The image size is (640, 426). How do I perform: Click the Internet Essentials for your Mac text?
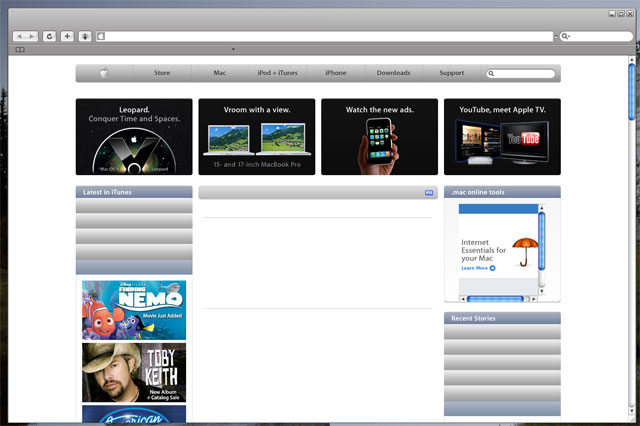click(x=483, y=250)
